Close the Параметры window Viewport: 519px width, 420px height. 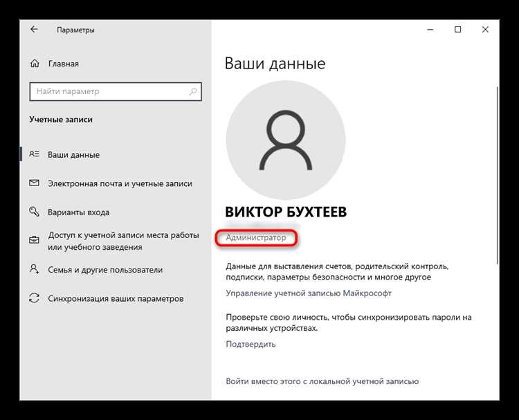[485, 30]
